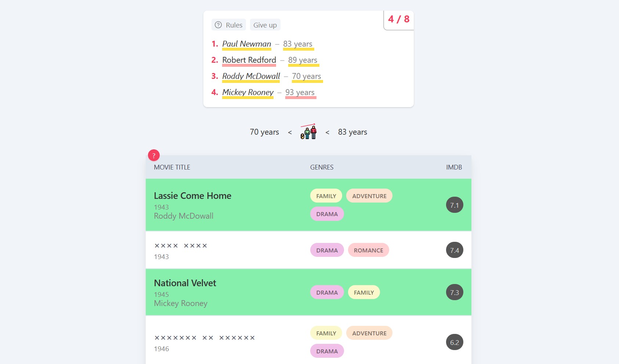
Task: Select the MOVIE TITLE column header
Action: click(x=171, y=167)
